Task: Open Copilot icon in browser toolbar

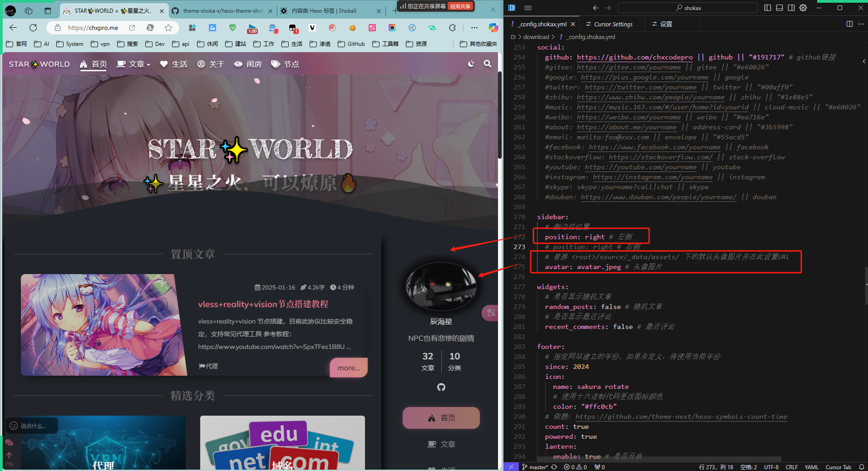Action: [493, 28]
